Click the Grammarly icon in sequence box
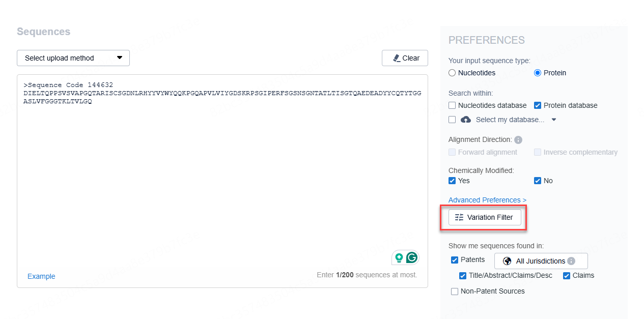The height and width of the screenshot is (319, 644). 412,257
